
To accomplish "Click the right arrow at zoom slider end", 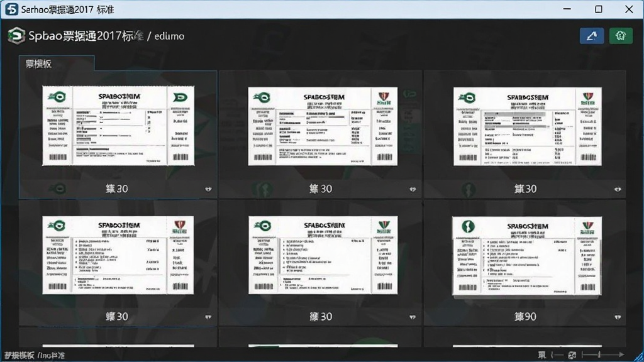I will pyautogui.click(x=621, y=354).
